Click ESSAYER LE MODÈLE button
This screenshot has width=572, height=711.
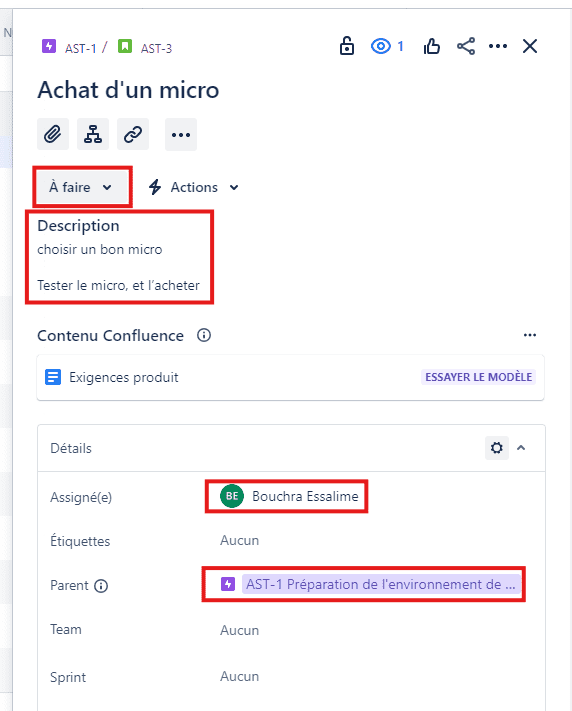pos(479,377)
